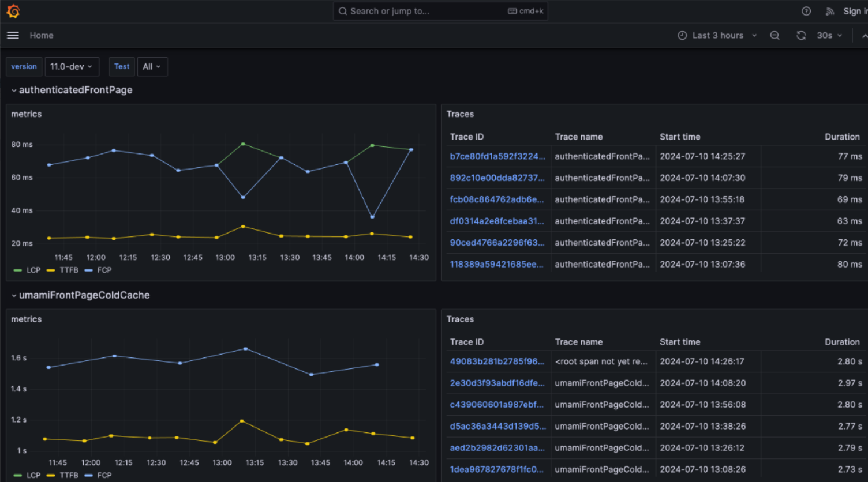Open trace fcb08c864762adb6e
The width and height of the screenshot is (868, 482).
[497, 199]
